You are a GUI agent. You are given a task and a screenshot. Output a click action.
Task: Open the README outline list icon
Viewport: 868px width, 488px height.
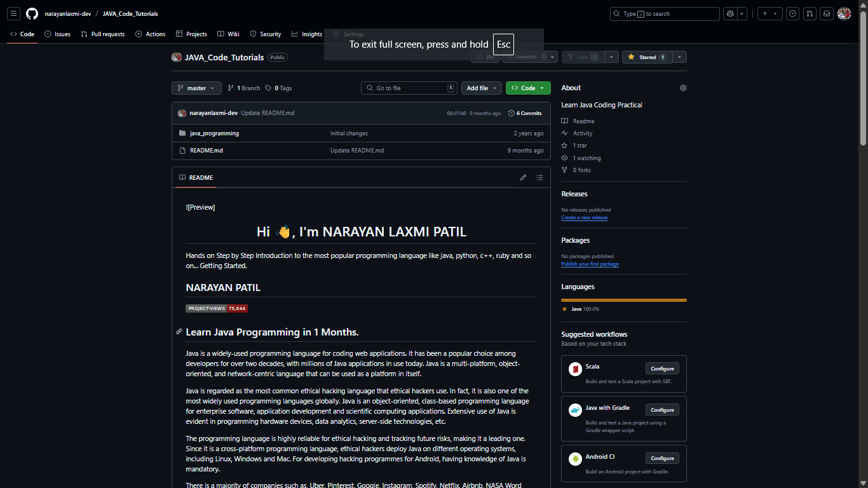click(539, 177)
